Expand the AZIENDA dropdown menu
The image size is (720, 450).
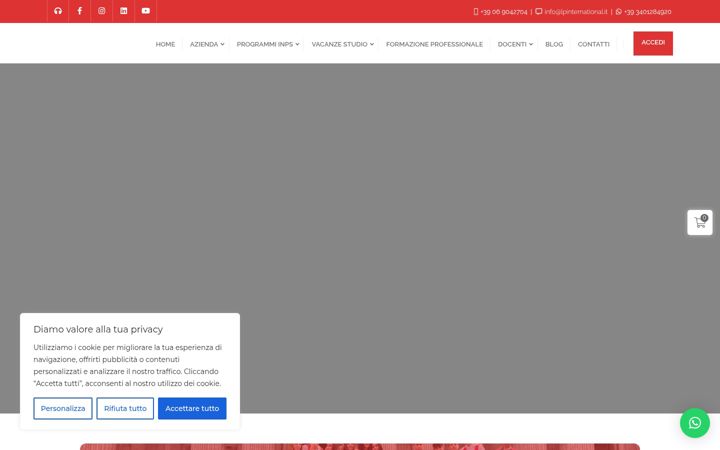(207, 44)
